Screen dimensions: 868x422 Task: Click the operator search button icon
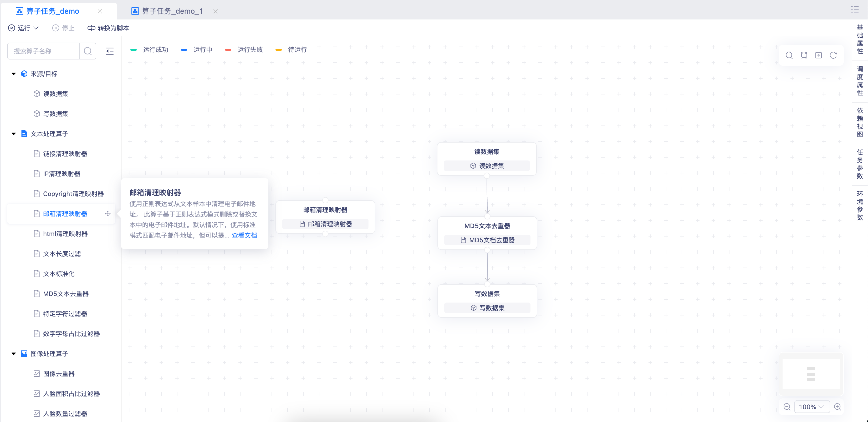coord(88,51)
